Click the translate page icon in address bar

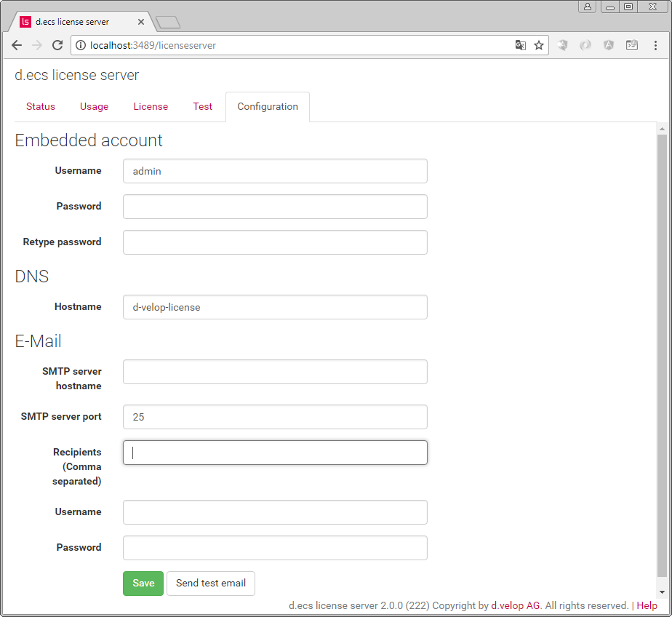tap(521, 45)
